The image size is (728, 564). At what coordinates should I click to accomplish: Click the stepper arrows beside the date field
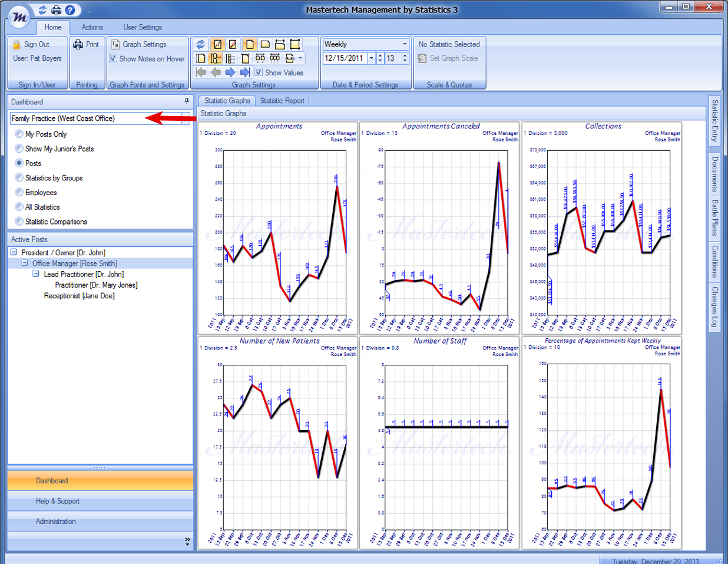click(380, 58)
